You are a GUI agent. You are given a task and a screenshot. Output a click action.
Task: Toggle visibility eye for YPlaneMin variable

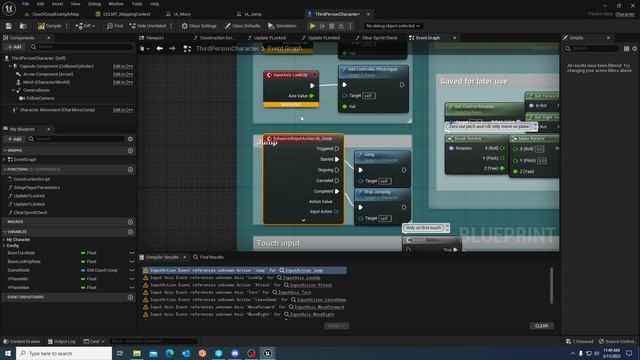pyautogui.click(x=131, y=279)
